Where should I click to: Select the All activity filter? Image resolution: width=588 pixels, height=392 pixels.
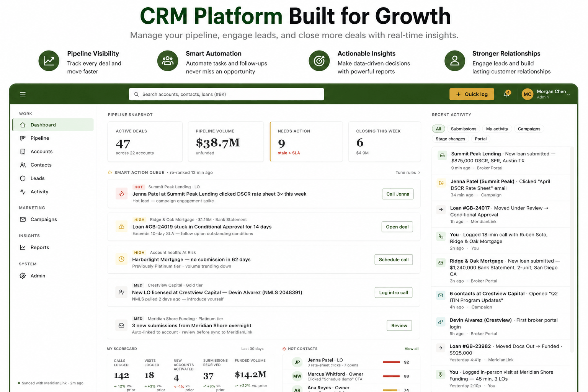(439, 129)
